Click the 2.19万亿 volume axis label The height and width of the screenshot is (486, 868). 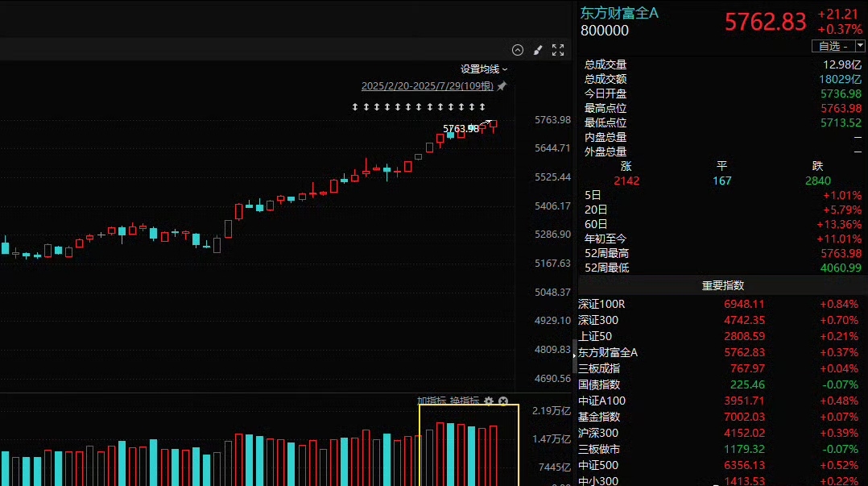[552, 410]
